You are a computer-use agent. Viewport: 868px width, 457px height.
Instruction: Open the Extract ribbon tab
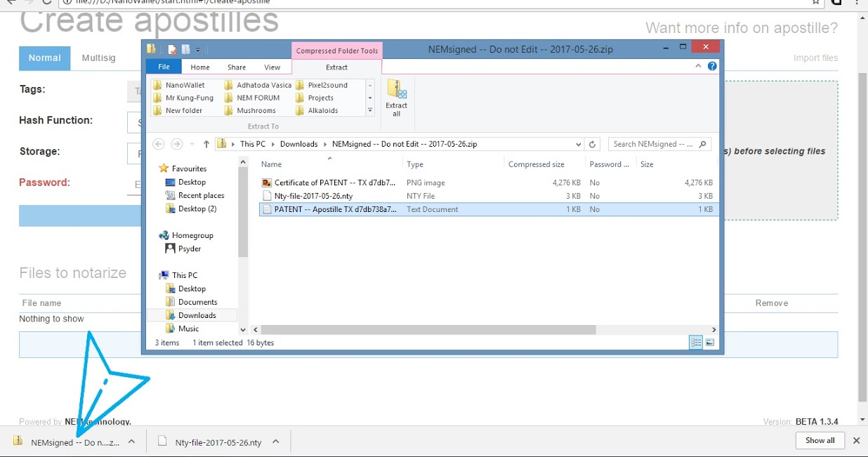click(x=336, y=67)
